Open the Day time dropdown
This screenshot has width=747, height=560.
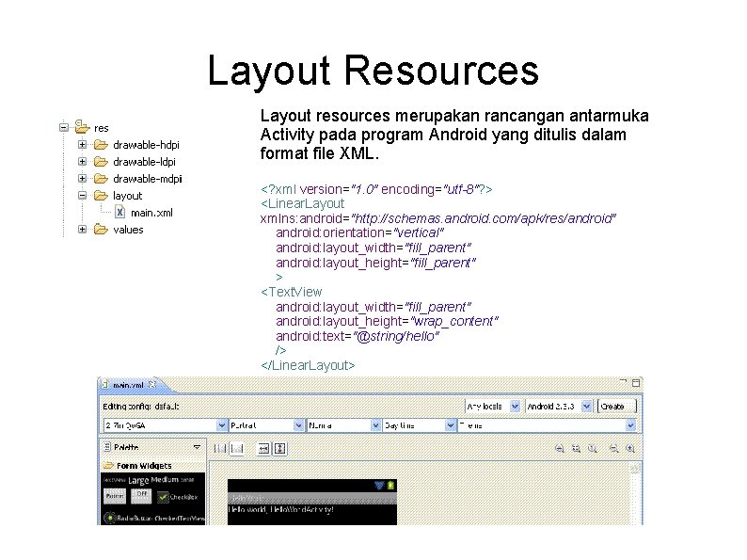point(420,424)
